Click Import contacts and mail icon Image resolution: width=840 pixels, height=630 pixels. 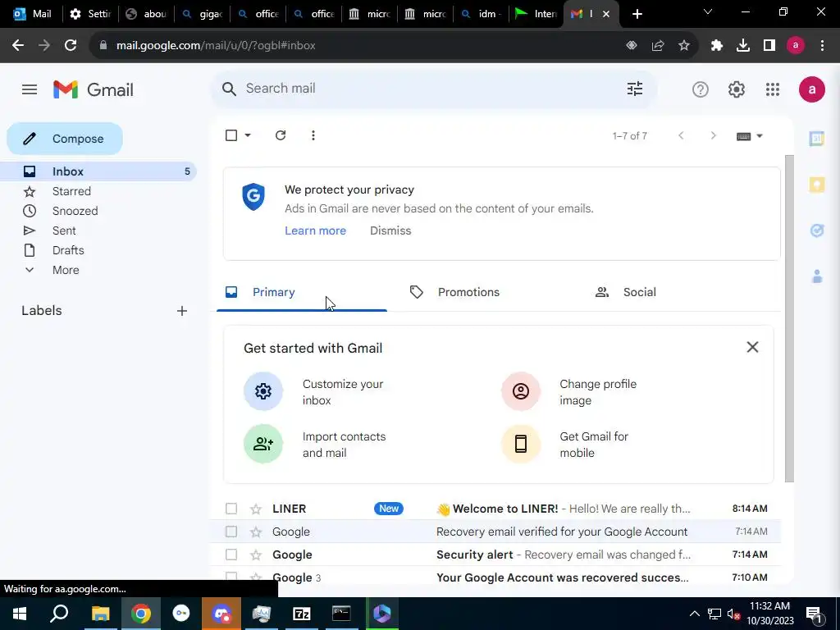[x=263, y=444]
